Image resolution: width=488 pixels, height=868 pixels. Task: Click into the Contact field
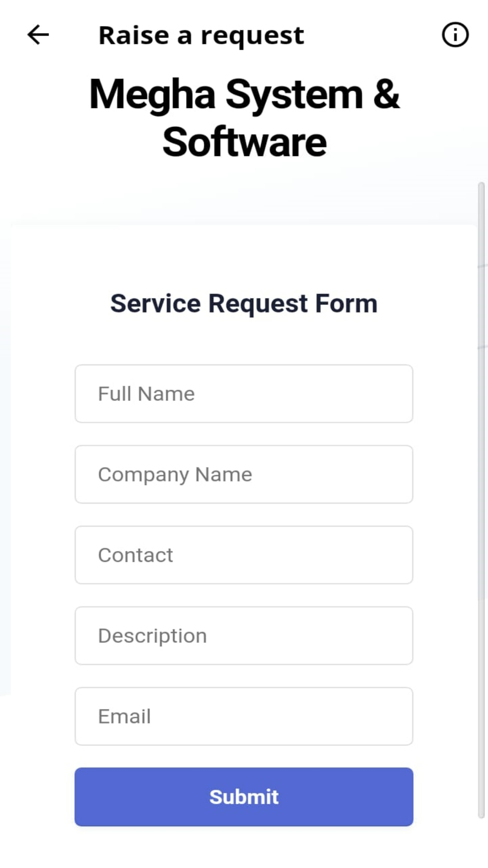[244, 555]
